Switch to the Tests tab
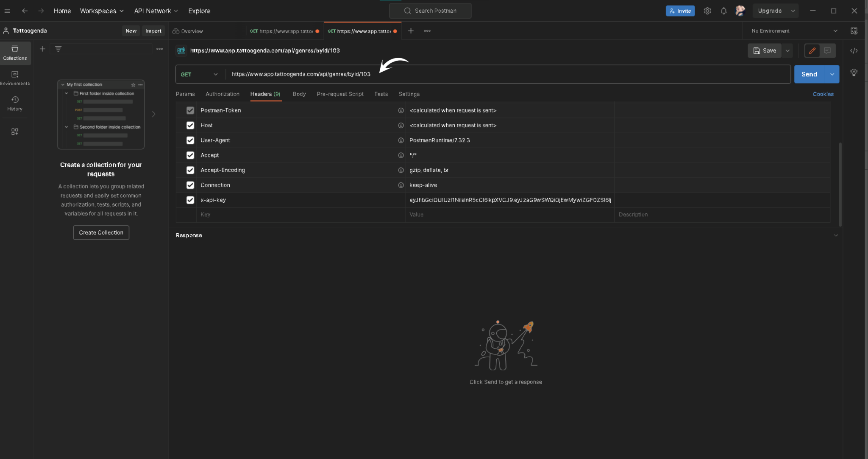The image size is (868, 459). pyautogui.click(x=381, y=94)
